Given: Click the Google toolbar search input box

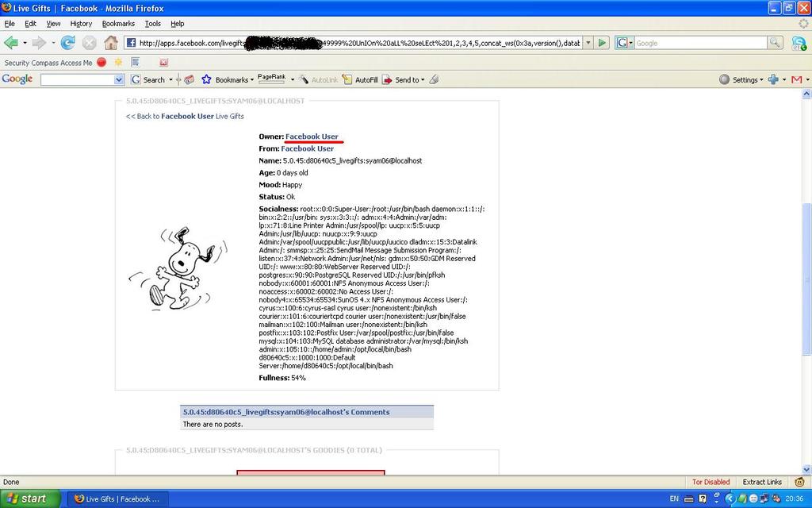Looking at the screenshot, I should coord(78,79).
